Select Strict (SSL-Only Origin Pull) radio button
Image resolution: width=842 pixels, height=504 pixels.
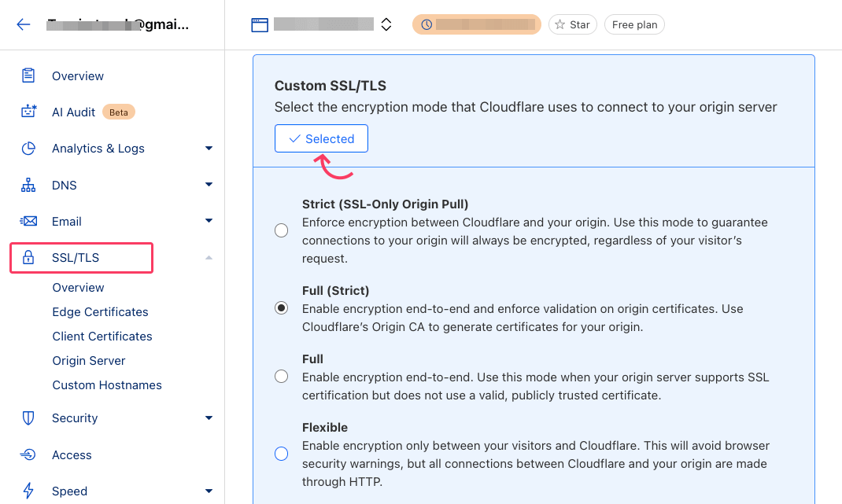coord(282,231)
